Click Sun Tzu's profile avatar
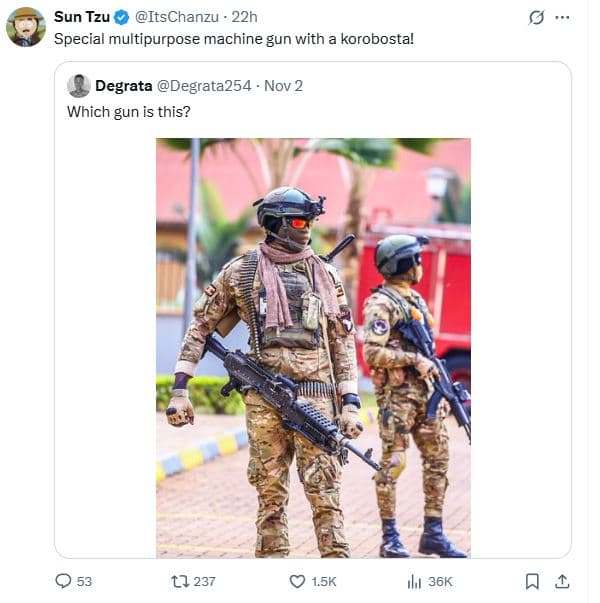 tap(26, 27)
